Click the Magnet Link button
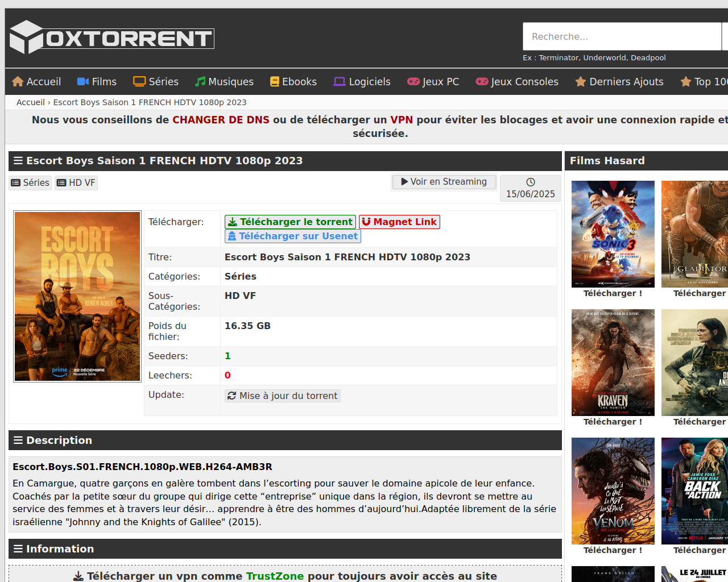Screen dimensions: 728x582 point(399,222)
